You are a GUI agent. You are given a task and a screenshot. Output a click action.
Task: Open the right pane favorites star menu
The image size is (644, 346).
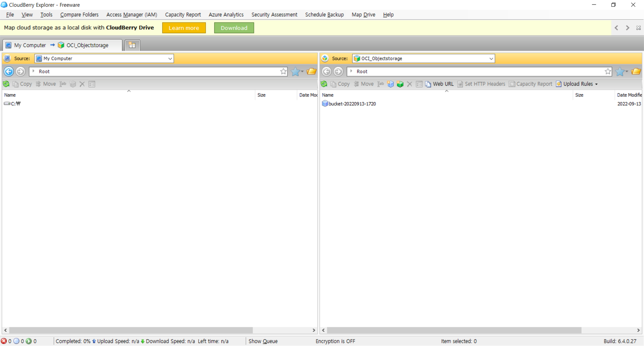point(621,71)
